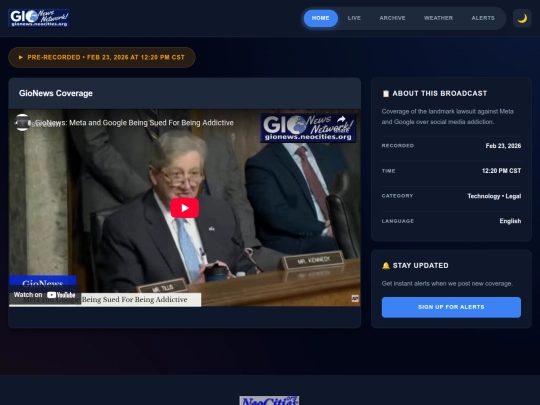Click the 'Get instant alerts' description text

coord(447,284)
